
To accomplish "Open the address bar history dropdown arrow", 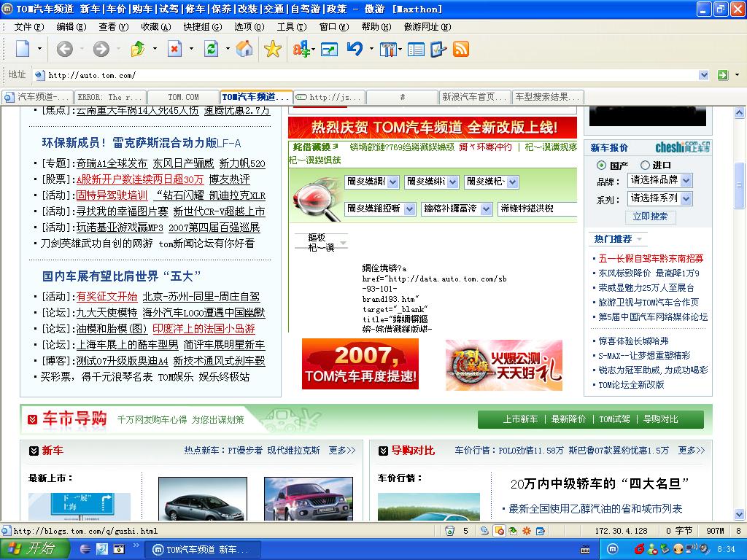I will (704, 75).
